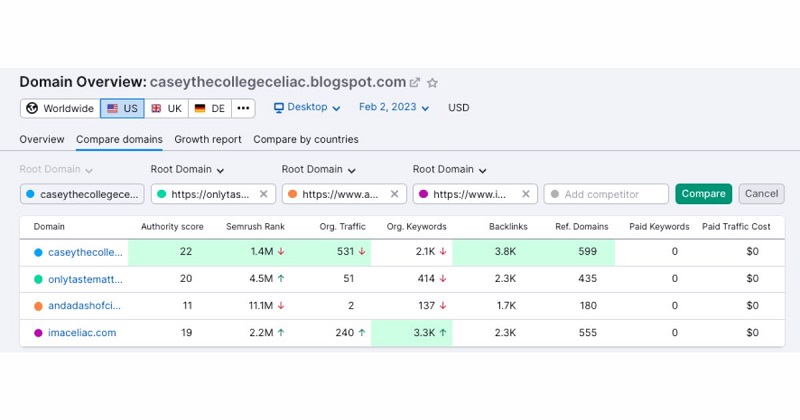
Task: Click the 240 organic traffic value
Action: (x=344, y=332)
